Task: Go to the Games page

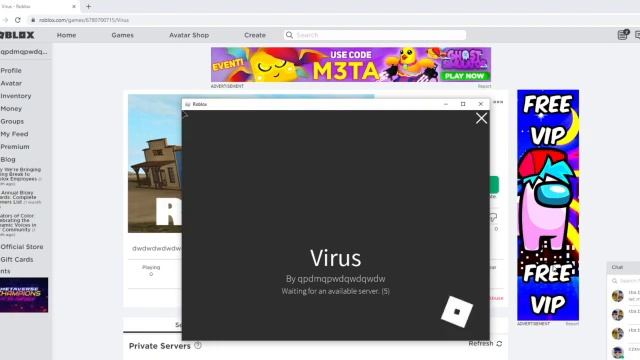Action: [122, 35]
